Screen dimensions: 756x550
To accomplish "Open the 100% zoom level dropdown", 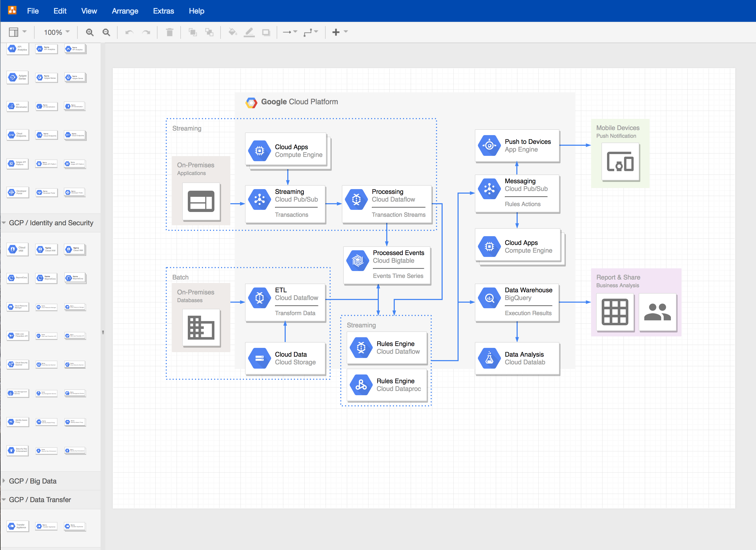I will (57, 32).
